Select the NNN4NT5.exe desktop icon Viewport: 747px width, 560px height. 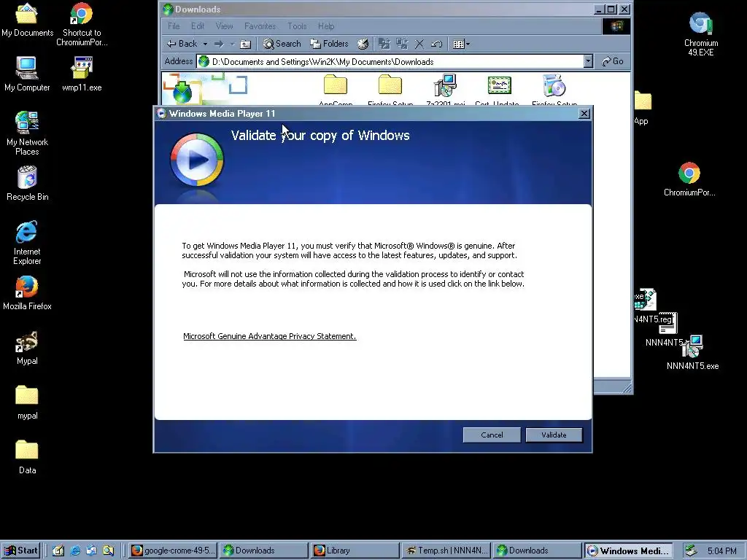693,353
